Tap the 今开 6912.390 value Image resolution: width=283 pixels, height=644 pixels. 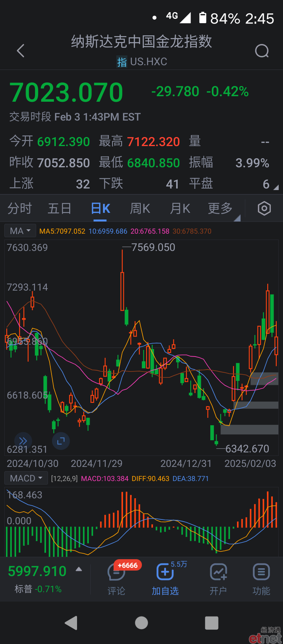[63, 142]
